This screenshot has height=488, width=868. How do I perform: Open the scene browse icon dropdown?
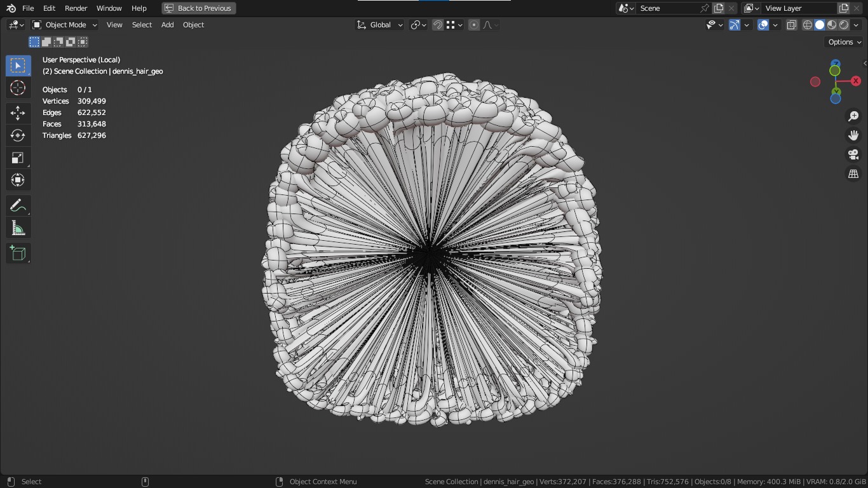pyautogui.click(x=626, y=8)
